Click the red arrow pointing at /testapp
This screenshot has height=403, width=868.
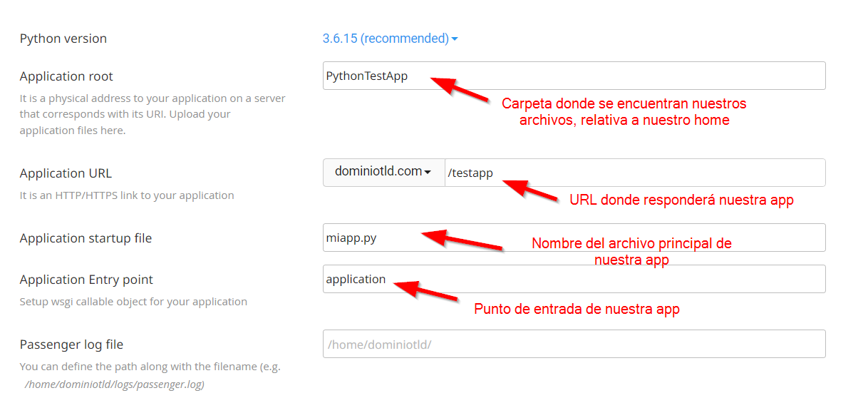pos(530,190)
